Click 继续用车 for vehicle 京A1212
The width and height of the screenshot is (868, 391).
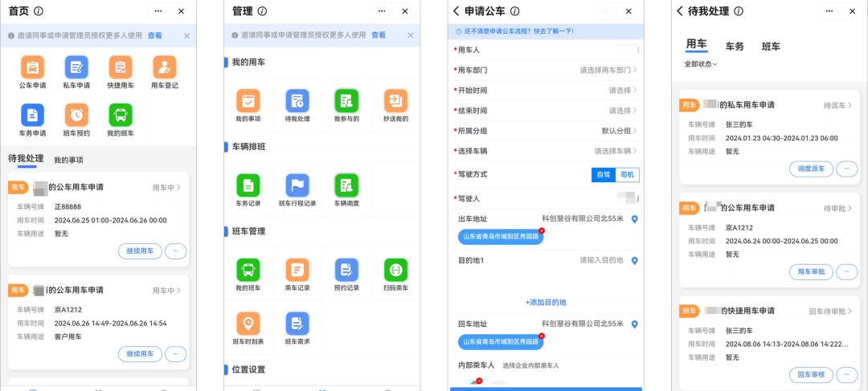(x=140, y=354)
